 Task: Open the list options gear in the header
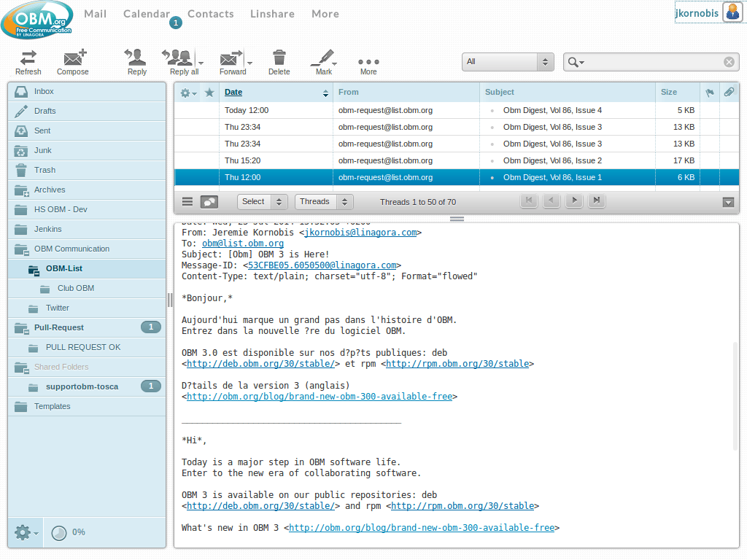tap(188, 93)
